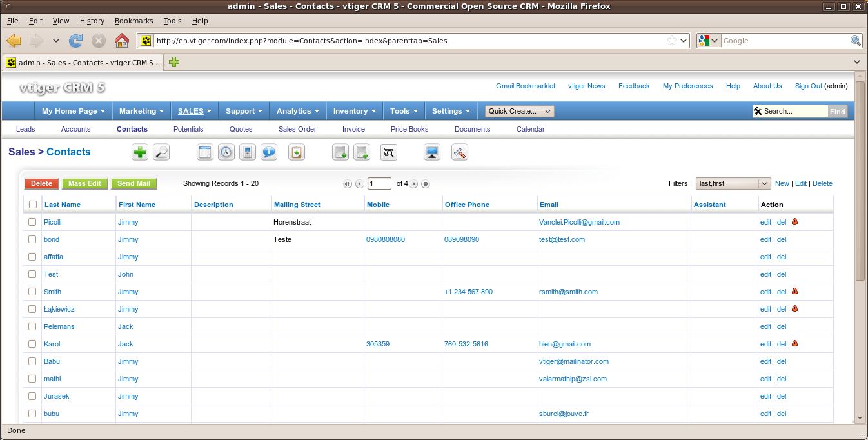Open the Firefox File menu
Image resolution: width=868 pixels, height=440 pixels.
pyautogui.click(x=12, y=21)
